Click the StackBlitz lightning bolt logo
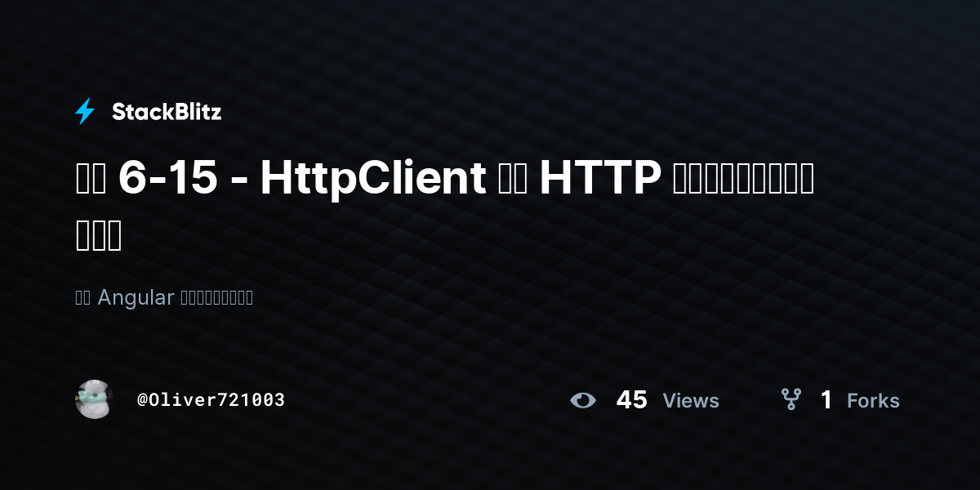 pyautogui.click(x=85, y=111)
